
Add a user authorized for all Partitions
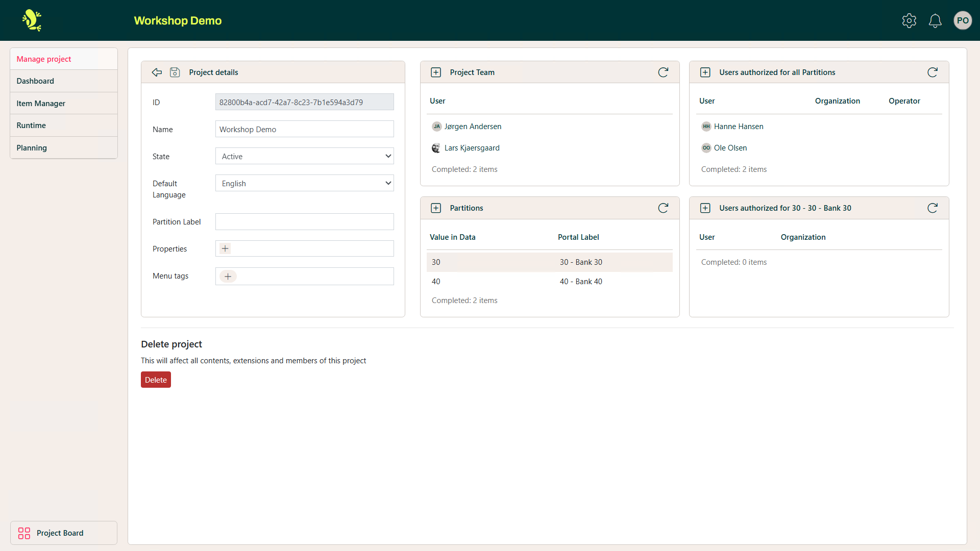706,72
